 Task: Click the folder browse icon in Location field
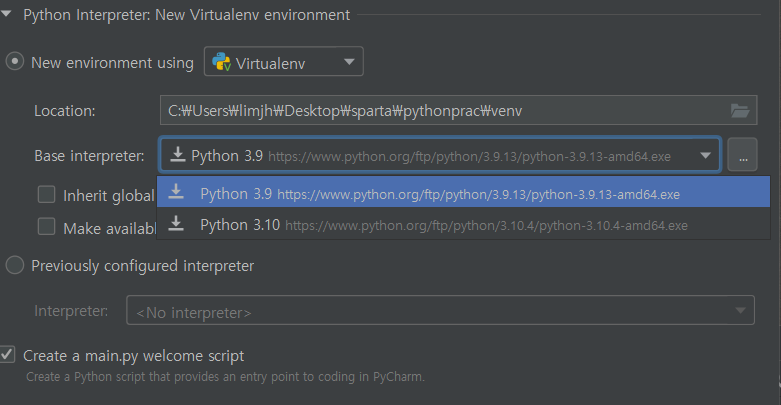740,111
